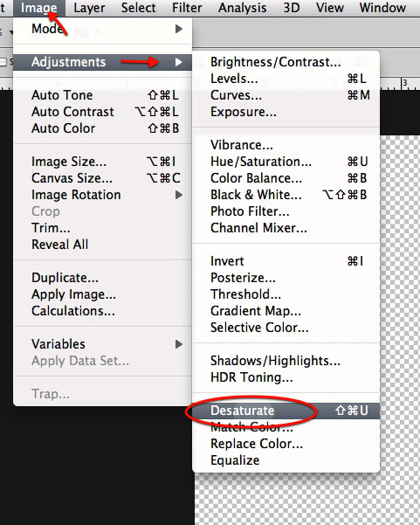
Task: Open Levels adjustment
Action: tap(286, 79)
